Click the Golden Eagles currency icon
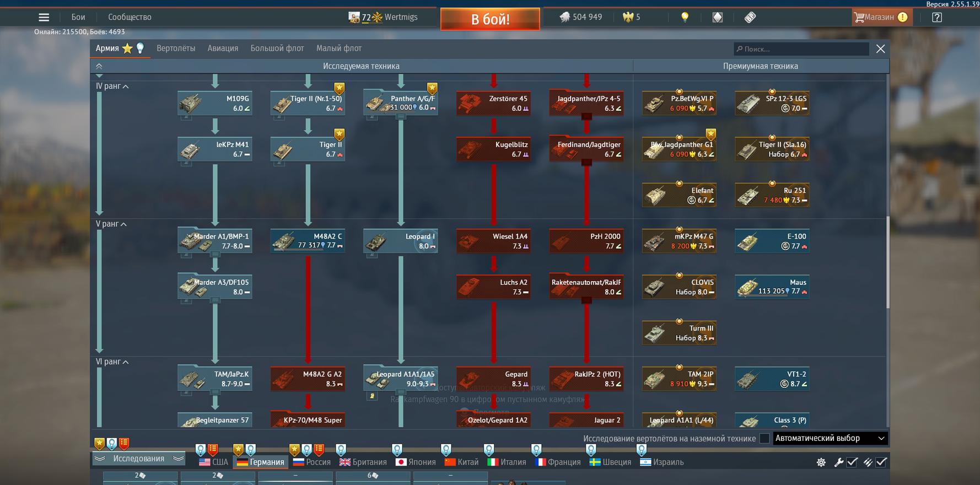 627,17
